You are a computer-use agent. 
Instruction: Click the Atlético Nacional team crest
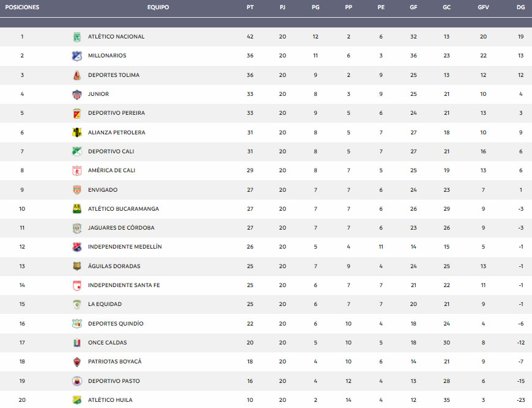tap(77, 37)
